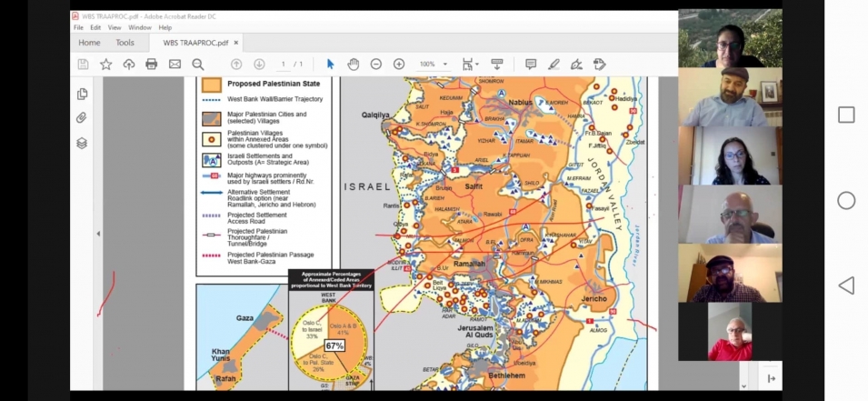868x401 pixels.
Task: Open the View menu
Action: 115,27
